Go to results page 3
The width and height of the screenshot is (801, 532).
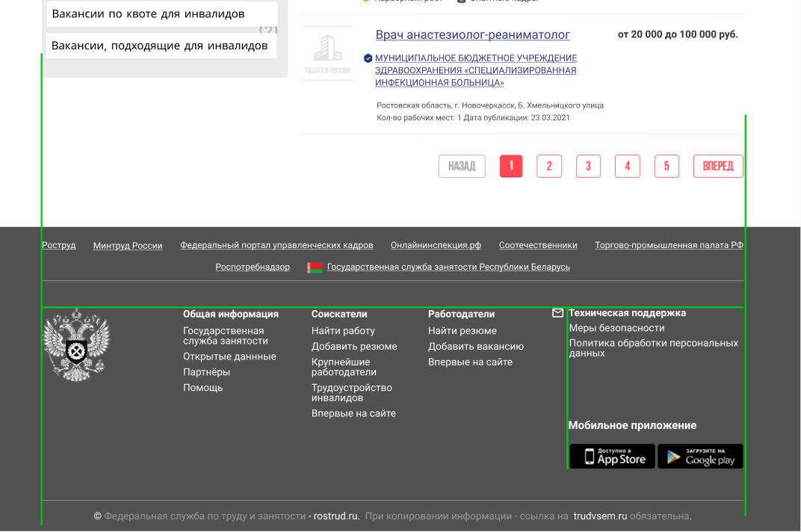(588, 166)
